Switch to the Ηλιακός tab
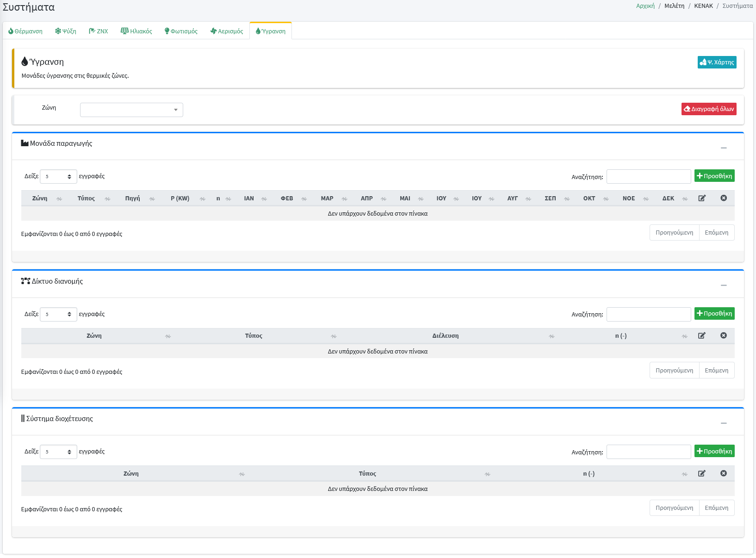 pos(136,31)
